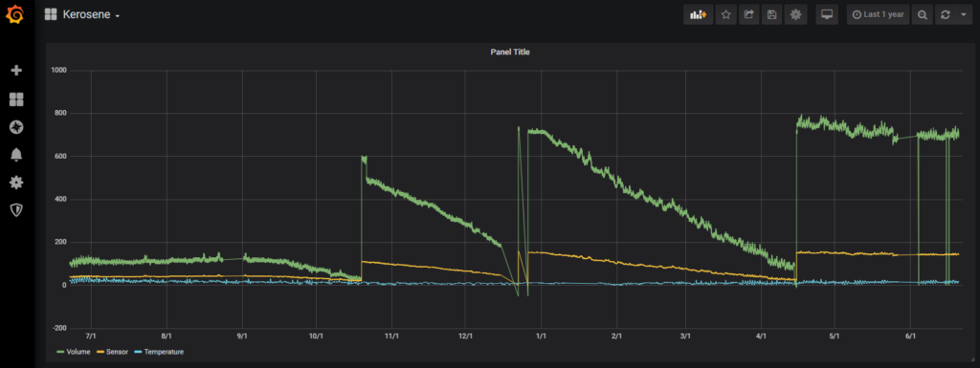Share the dashboard
980x368 pixels.
pyautogui.click(x=748, y=14)
